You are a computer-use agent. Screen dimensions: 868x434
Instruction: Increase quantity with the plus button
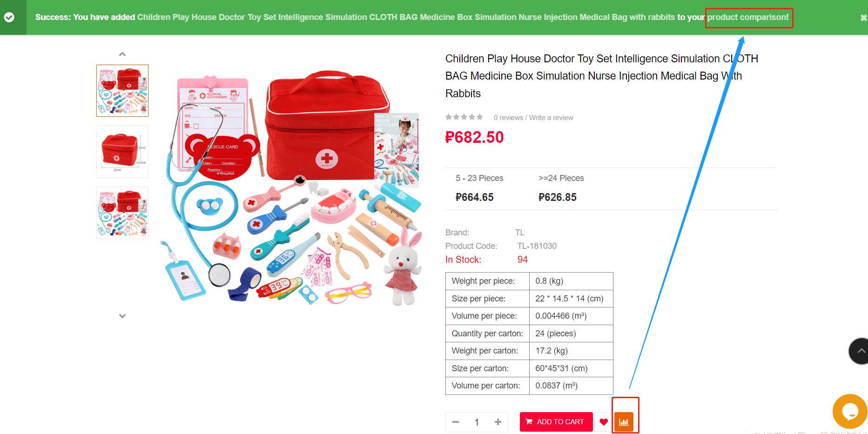click(498, 422)
